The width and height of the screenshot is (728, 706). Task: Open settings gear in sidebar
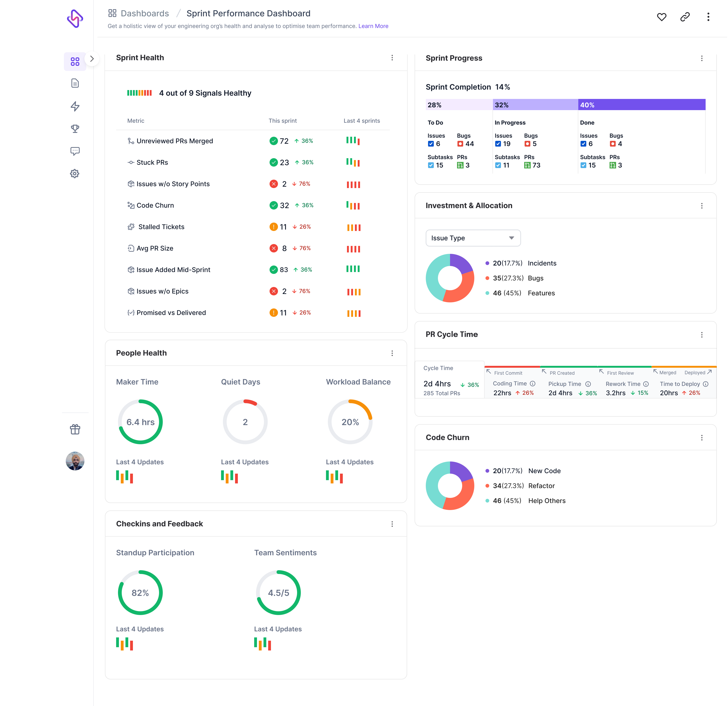coord(75,174)
